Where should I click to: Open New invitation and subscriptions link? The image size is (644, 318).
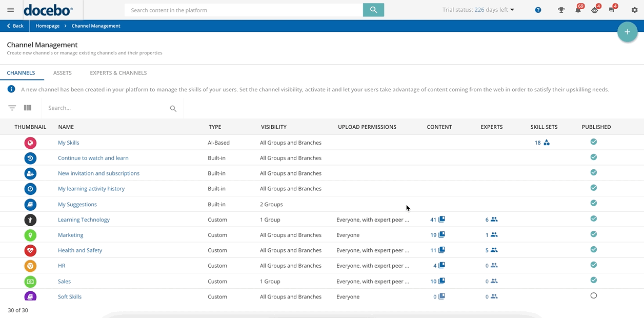tap(98, 173)
